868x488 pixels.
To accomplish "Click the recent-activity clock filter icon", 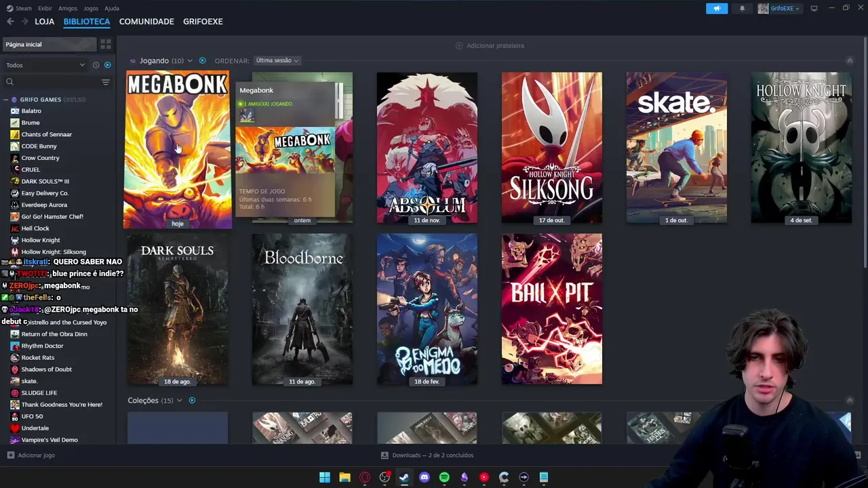I will 96,65.
